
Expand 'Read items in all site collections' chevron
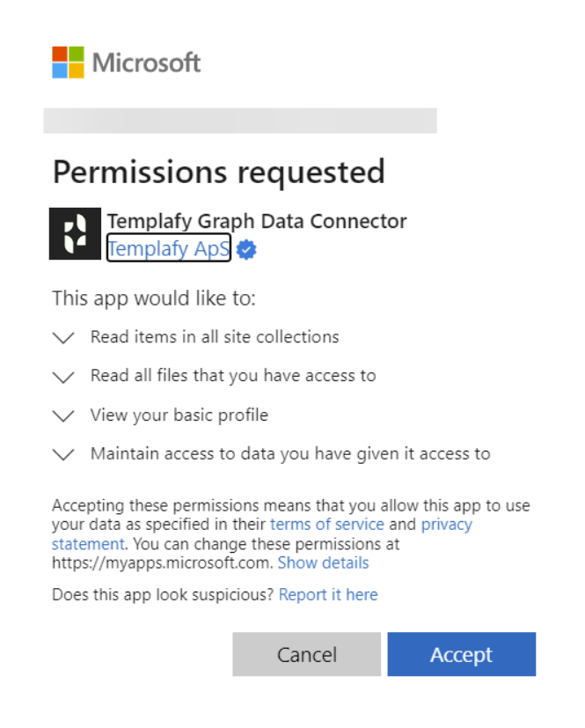click(63, 337)
